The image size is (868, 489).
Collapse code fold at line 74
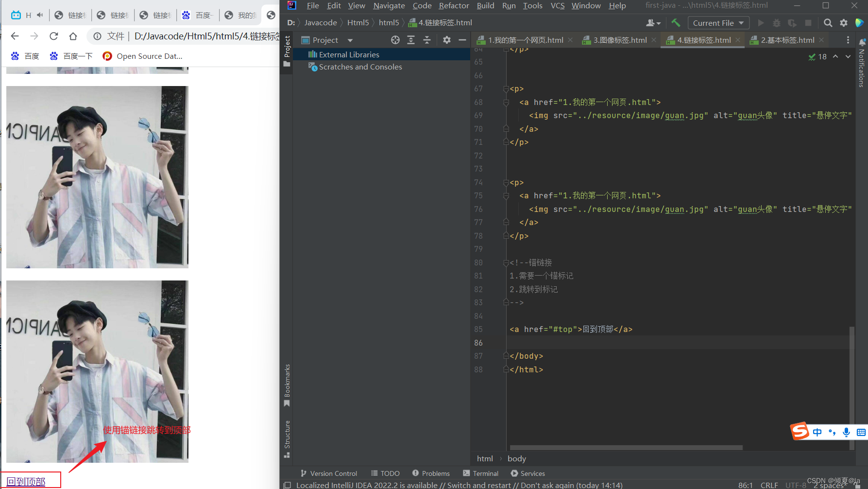pos(506,183)
